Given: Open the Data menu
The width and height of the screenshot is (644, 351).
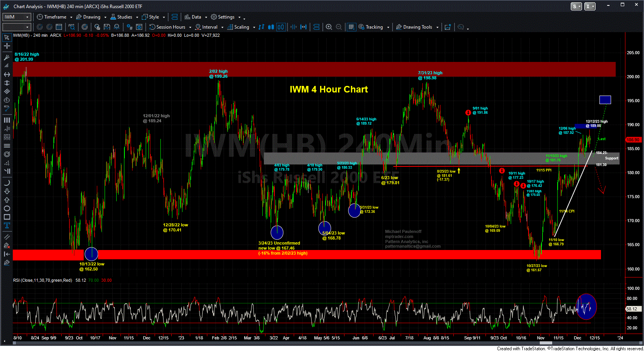Looking at the screenshot, I should 193,17.
